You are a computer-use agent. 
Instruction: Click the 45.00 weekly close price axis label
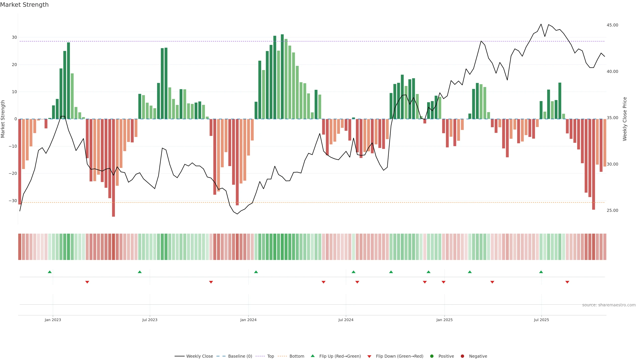(612, 25)
